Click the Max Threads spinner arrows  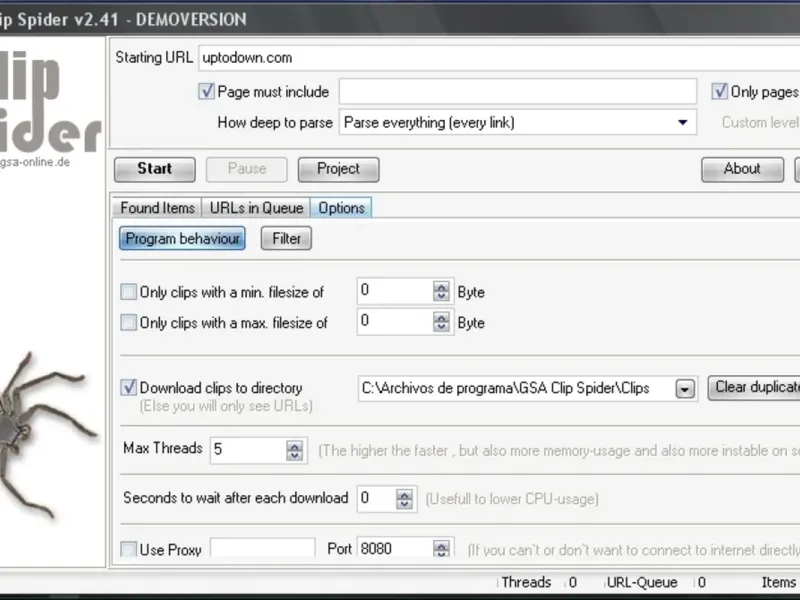(294, 451)
